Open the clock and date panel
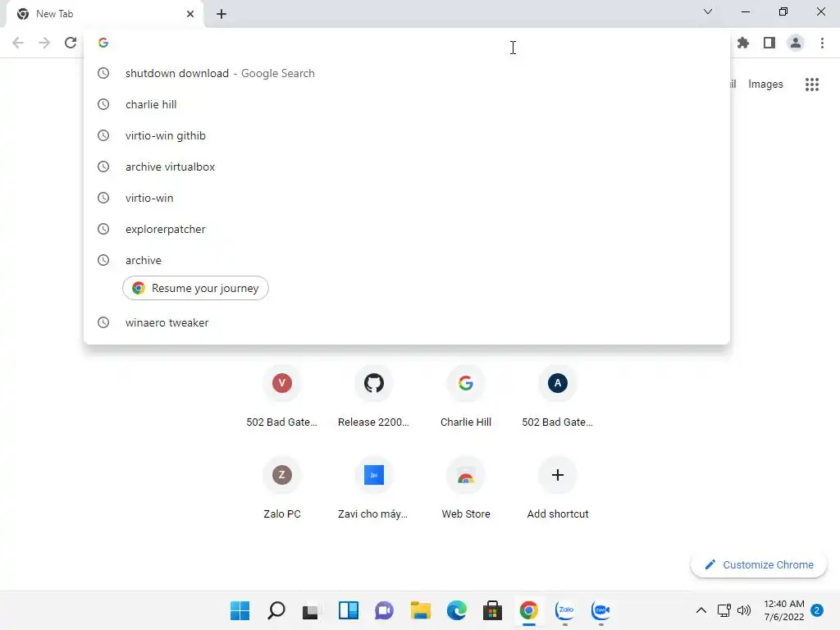Image resolution: width=840 pixels, height=630 pixels. click(783, 610)
